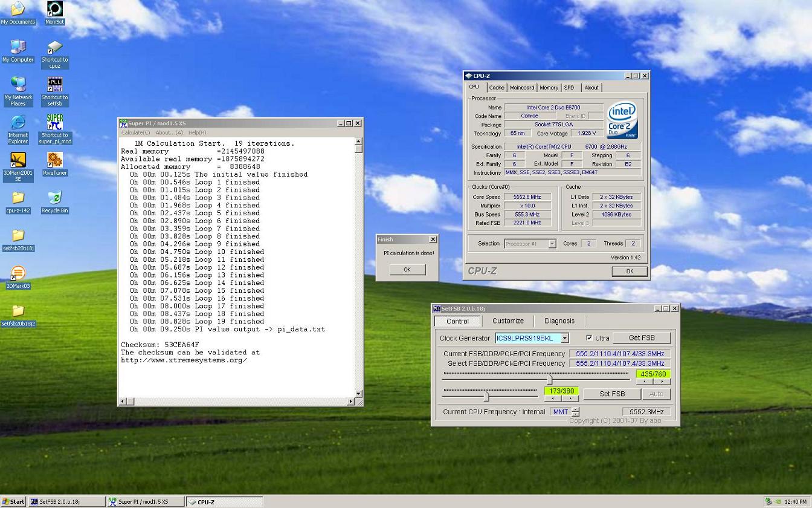
Task: Open the MemSet desktop icon
Action: [x=54, y=10]
